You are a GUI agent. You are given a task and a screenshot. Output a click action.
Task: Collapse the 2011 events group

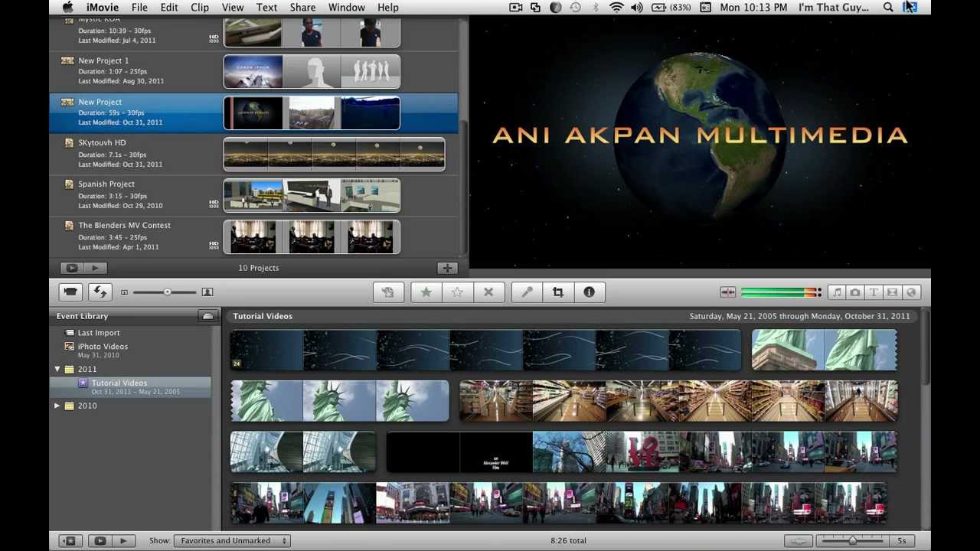click(57, 369)
